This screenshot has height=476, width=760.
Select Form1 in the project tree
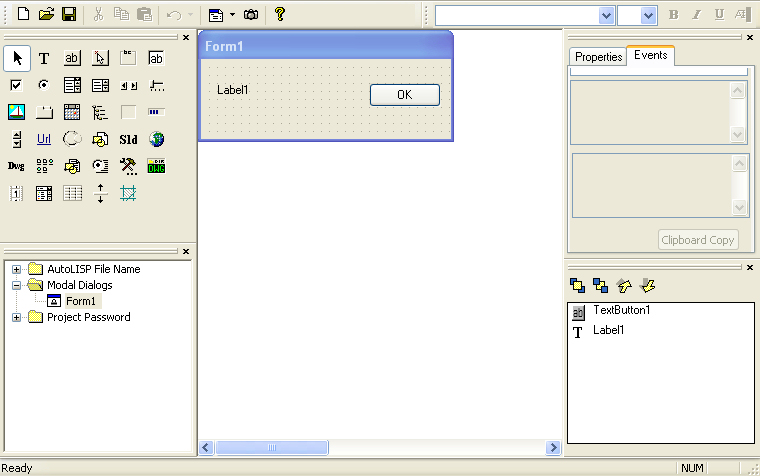[x=81, y=301]
